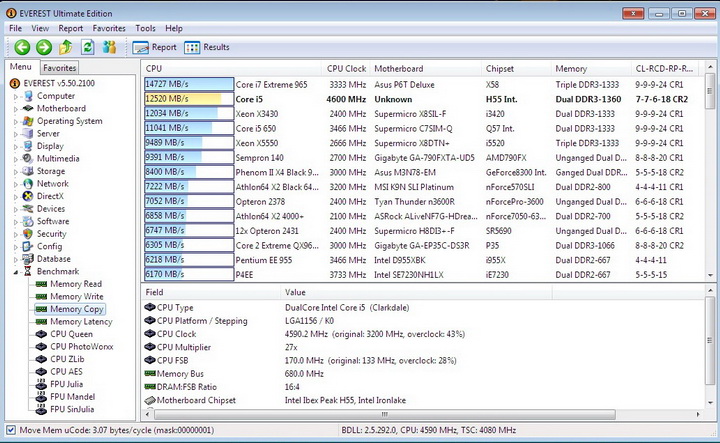Click the Motherboard icon in tree
This screenshot has height=443, width=720.
28,108
